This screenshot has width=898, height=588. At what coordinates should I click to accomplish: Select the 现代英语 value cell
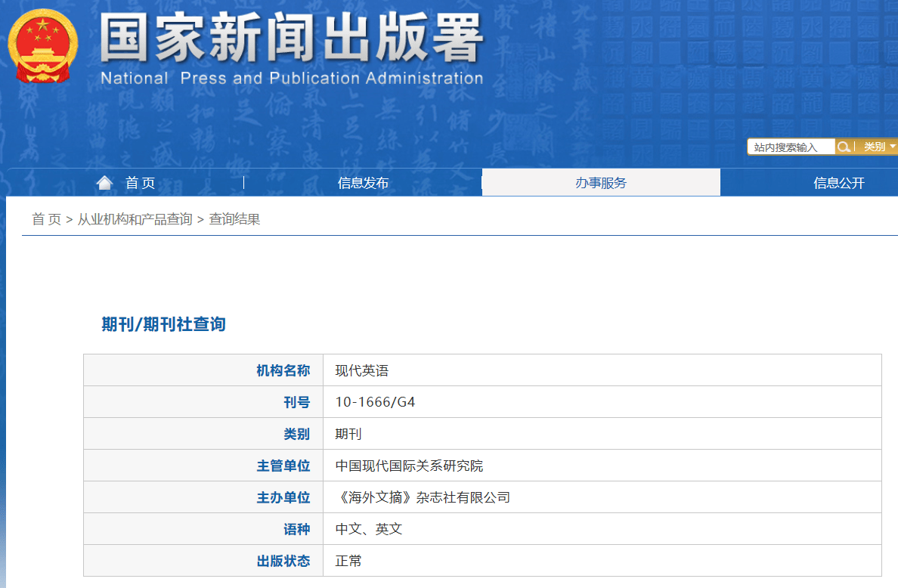(602, 370)
